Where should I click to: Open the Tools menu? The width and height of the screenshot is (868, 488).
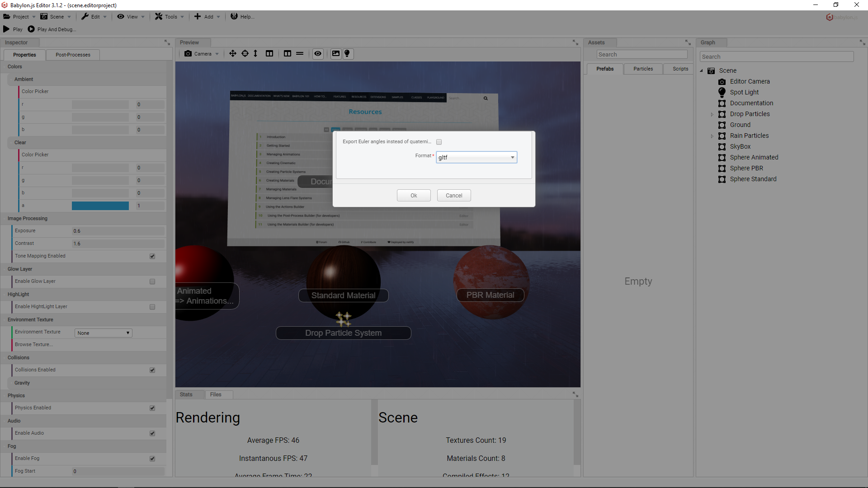click(170, 17)
